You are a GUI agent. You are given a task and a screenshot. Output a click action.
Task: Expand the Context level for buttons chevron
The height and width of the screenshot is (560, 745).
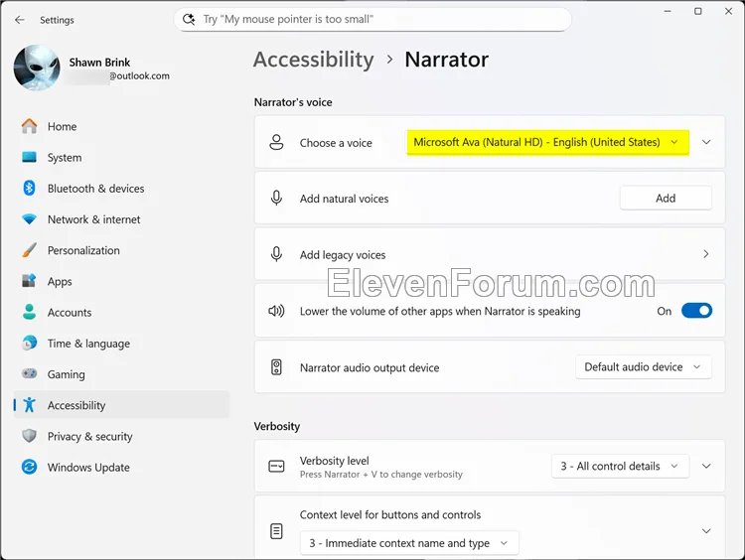coord(706,531)
